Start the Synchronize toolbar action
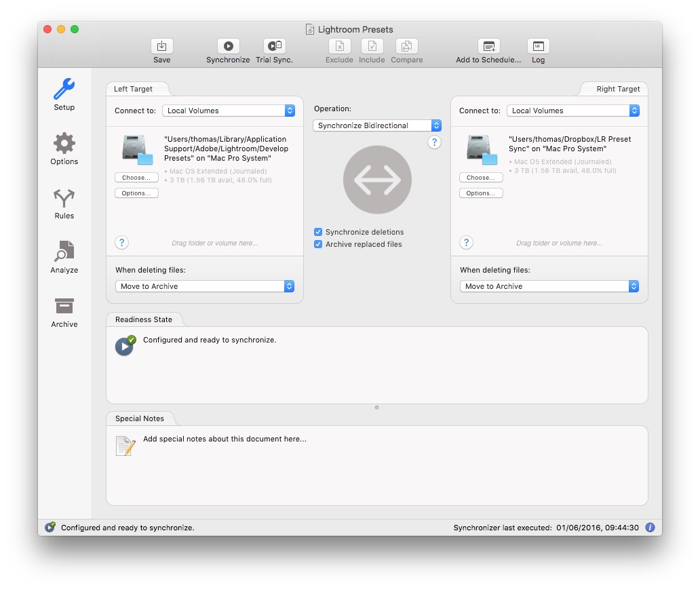The image size is (700, 590). 228,46
